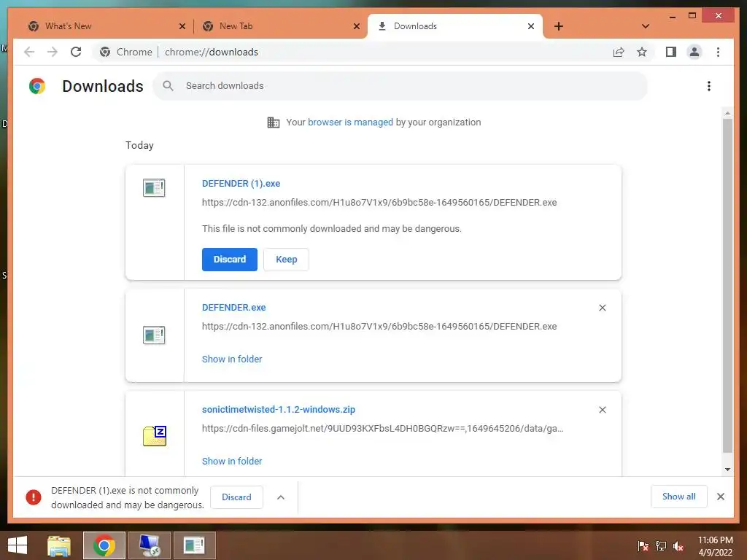This screenshot has height=560, width=747.
Task: Click the sonictimetwisted zip file icon
Action: point(155,436)
